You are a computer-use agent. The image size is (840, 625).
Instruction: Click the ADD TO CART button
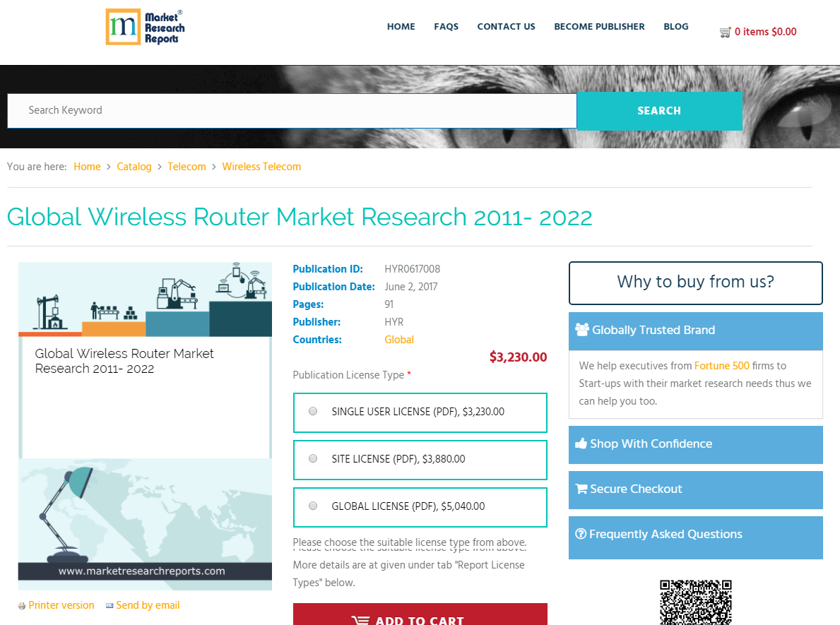tap(420, 615)
